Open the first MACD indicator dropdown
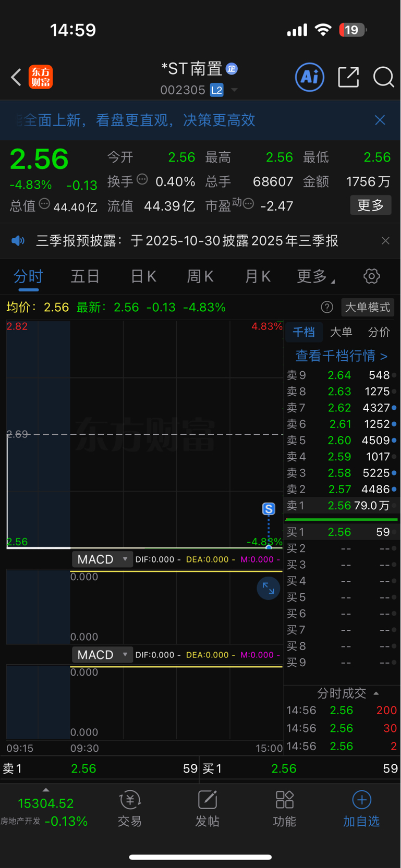This screenshot has width=401, height=868. coord(102,559)
